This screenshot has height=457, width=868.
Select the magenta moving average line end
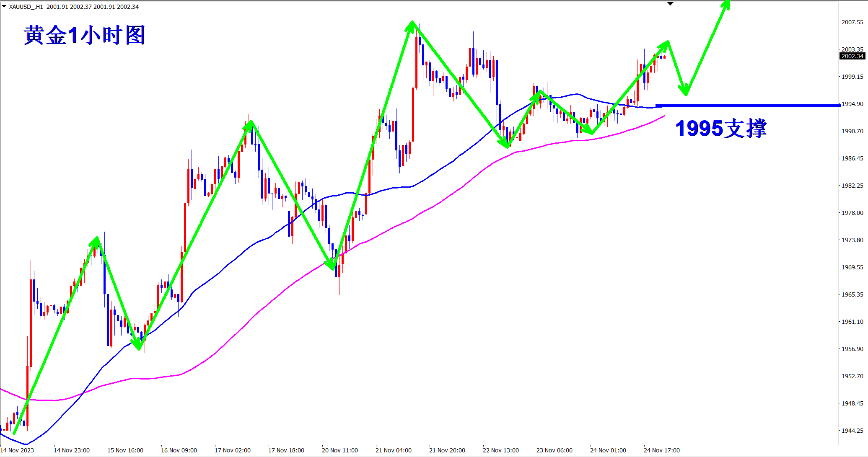click(x=663, y=116)
